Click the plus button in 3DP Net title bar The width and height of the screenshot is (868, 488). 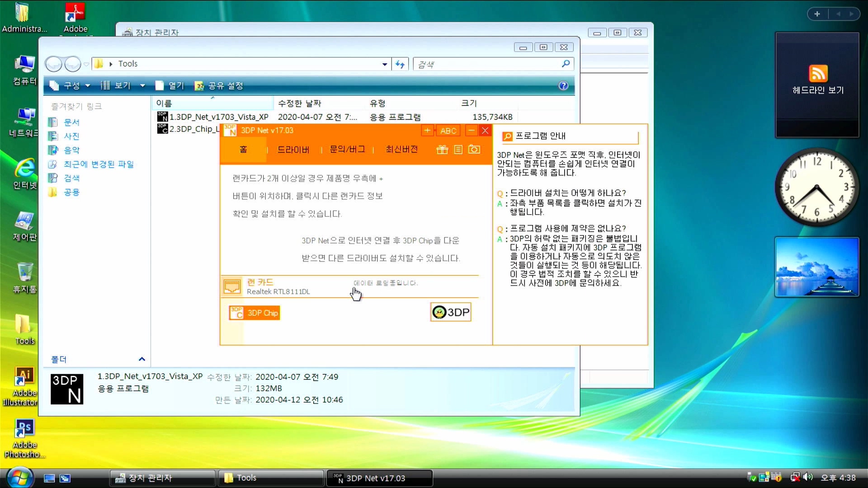(427, 131)
